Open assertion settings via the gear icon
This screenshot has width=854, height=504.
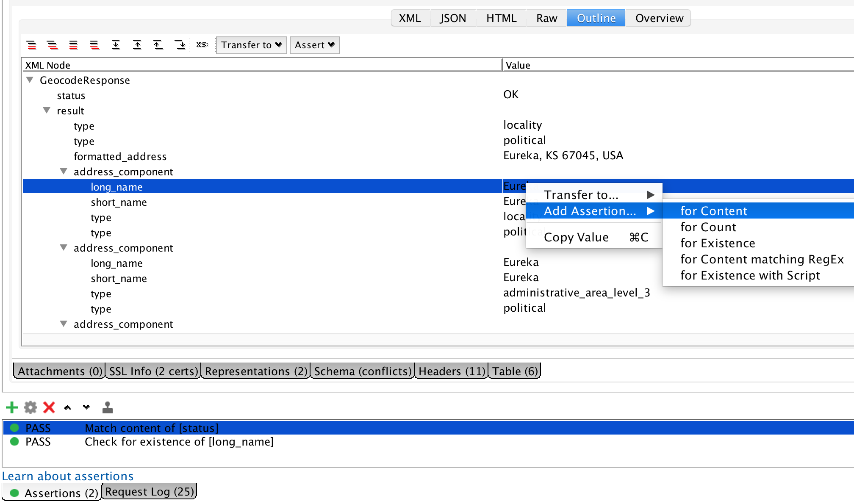tap(30, 407)
